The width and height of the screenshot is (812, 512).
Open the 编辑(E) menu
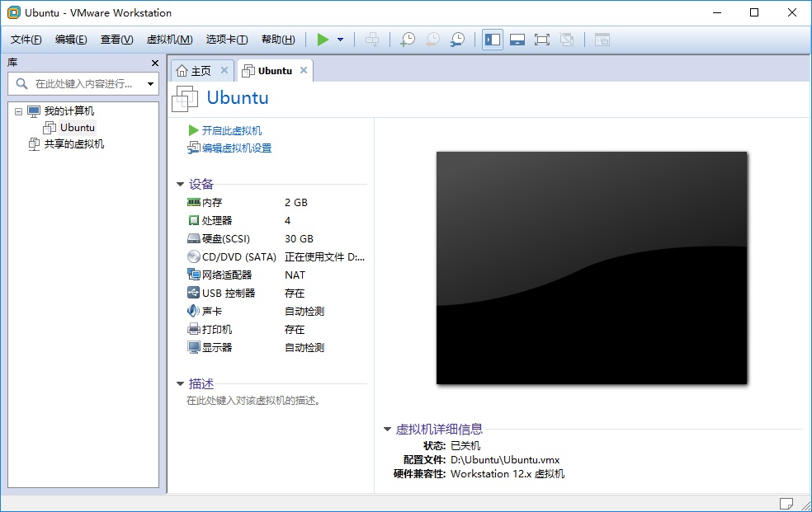pos(71,40)
